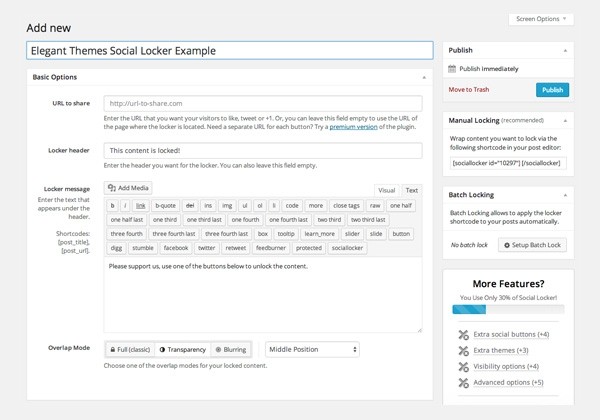Select Blurring overlap mode
This screenshot has width=600, height=420.
click(231, 350)
